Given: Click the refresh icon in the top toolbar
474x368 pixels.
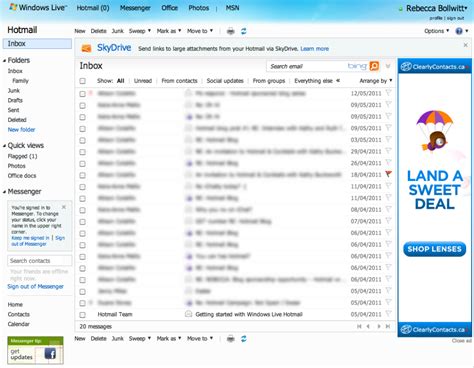Looking at the screenshot, I should (x=244, y=31).
